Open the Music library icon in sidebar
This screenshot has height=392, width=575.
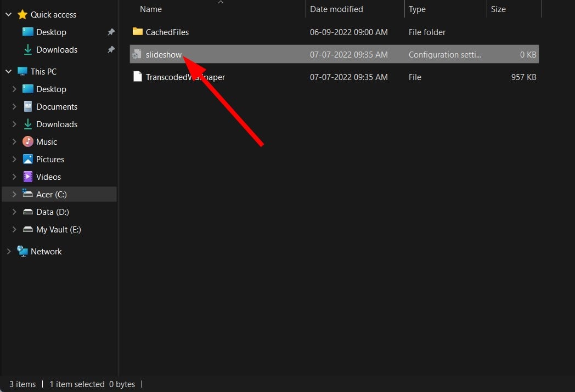click(x=28, y=141)
